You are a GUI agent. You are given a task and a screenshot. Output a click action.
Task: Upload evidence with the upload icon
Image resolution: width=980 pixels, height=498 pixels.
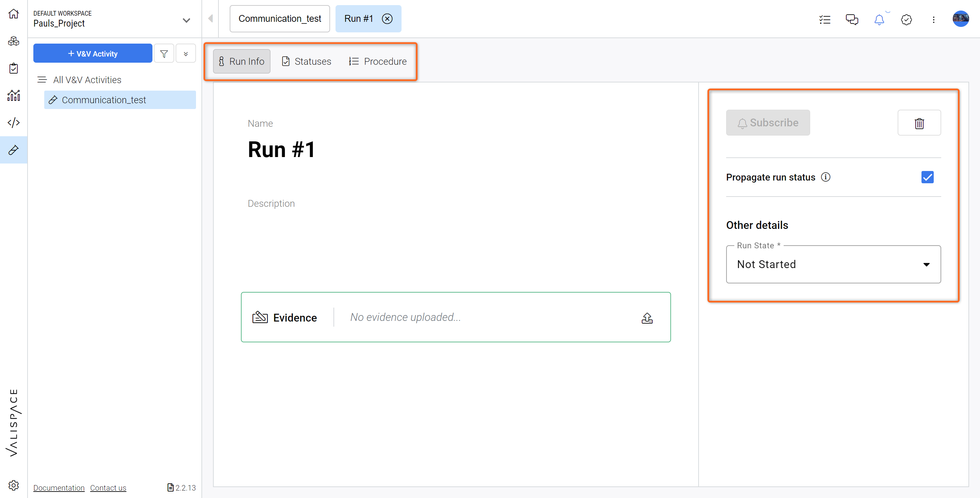tap(647, 317)
